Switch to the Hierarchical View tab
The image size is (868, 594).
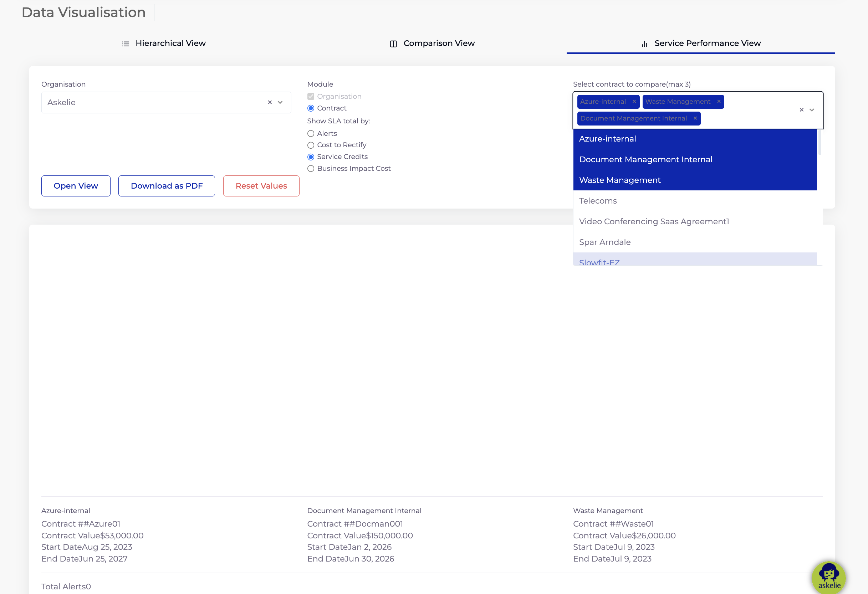click(x=164, y=43)
